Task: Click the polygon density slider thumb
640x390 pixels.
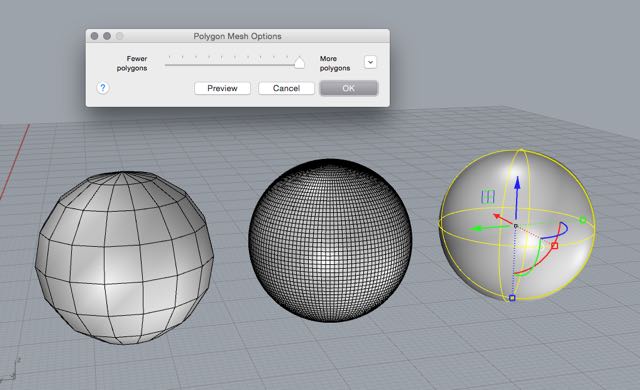Action: (x=299, y=62)
